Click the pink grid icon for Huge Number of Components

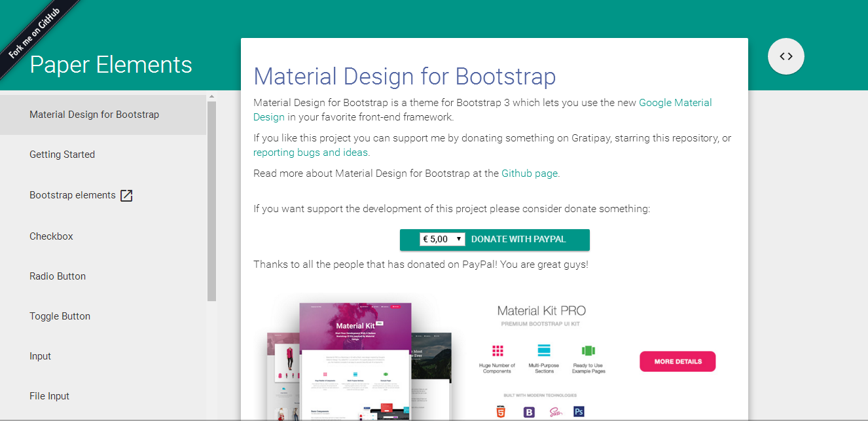click(497, 350)
